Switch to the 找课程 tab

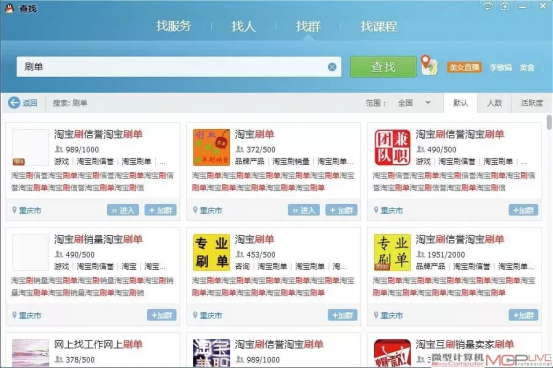point(379,26)
